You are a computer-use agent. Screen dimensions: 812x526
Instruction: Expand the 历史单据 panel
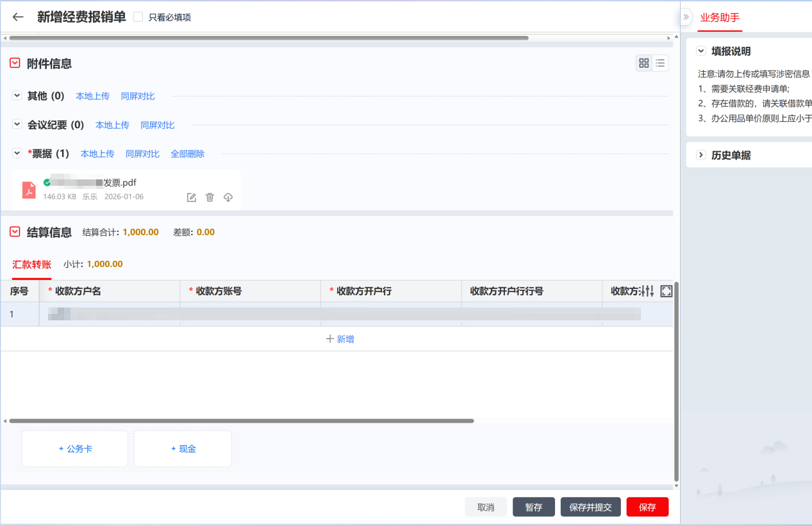pyautogui.click(x=701, y=155)
